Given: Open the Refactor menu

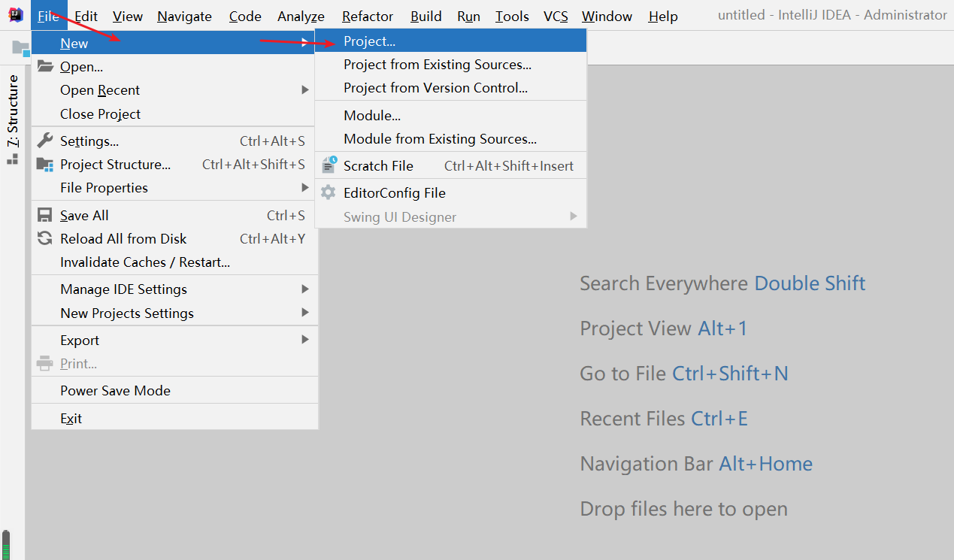Looking at the screenshot, I should [368, 16].
